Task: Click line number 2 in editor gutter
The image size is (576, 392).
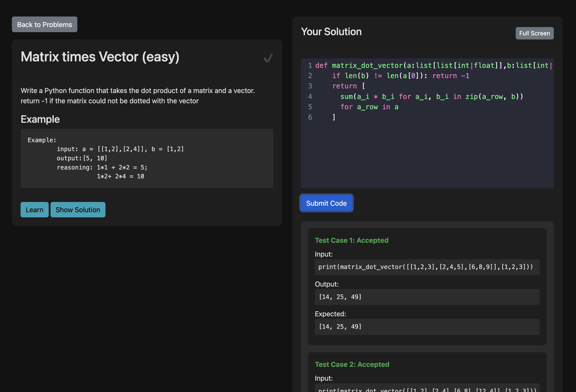Action: (x=310, y=76)
